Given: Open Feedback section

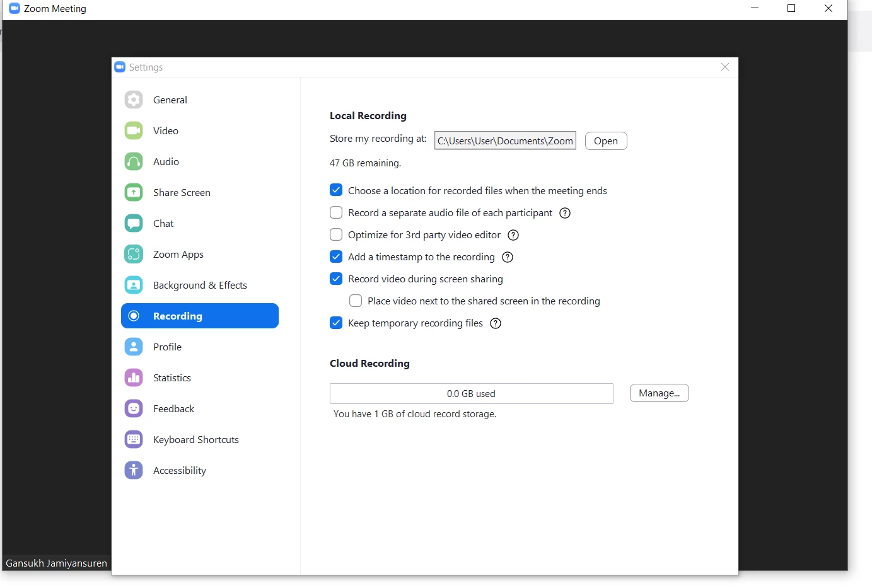Looking at the screenshot, I should click(200, 408).
